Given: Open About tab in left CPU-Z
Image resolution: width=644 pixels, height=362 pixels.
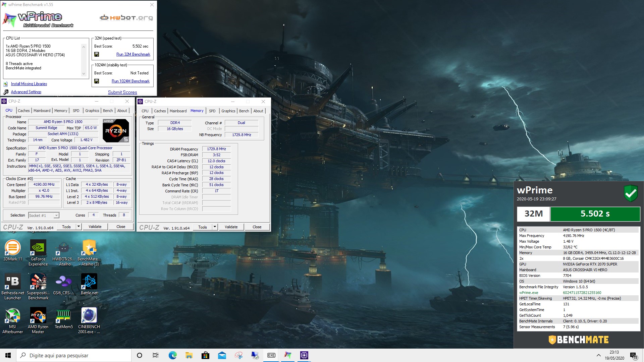Looking at the screenshot, I should point(122,111).
